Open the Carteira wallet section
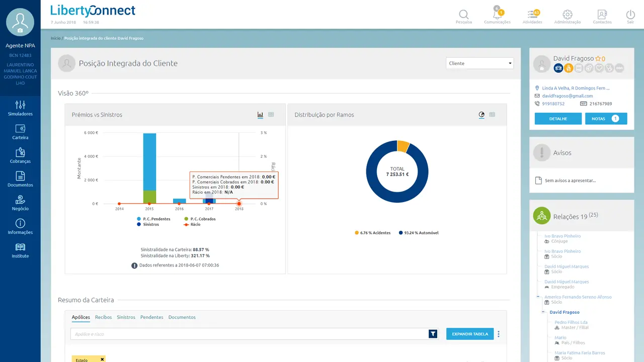The image size is (644, 362). point(20,132)
